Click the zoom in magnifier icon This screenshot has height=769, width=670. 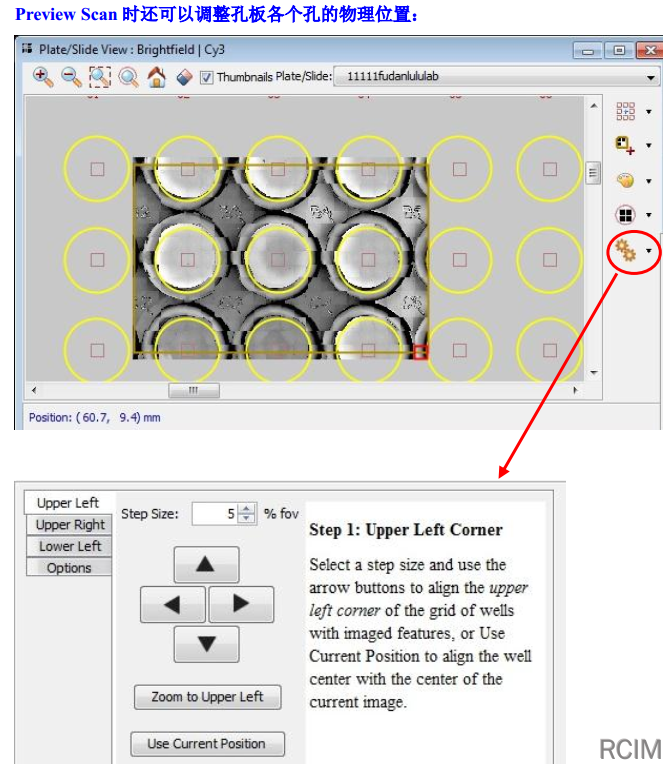pos(43,77)
